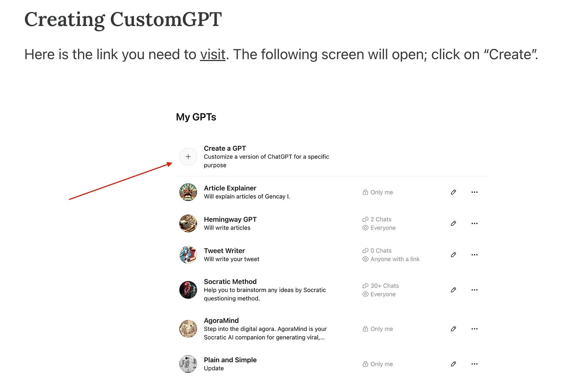
Task: Click "Customize a version of ChatGPT" description
Action: (266, 161)
